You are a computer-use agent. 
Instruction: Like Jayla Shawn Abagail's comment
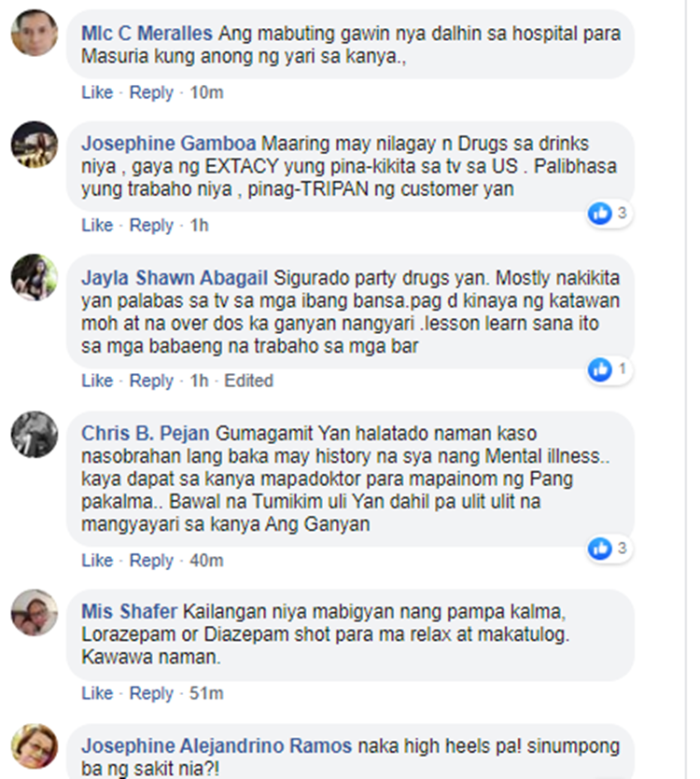(x=97, y=381)
